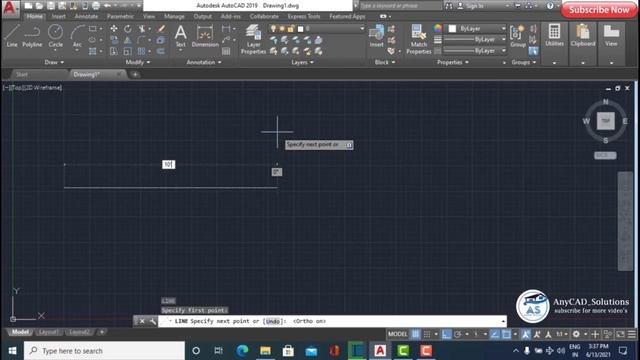Toggle Ortho mode in status bar
The image size is (640, 360).
click(x=446, y=334)
